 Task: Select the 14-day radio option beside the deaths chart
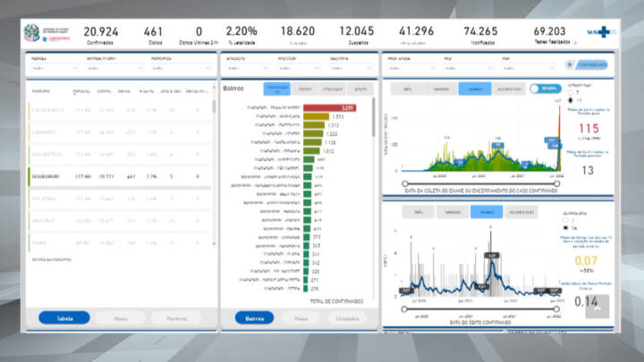566,228
